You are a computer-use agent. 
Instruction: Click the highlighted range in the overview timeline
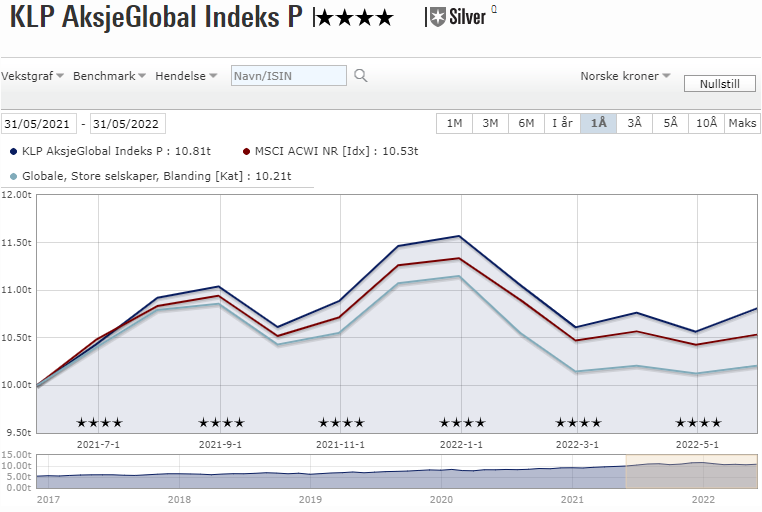(692, 471)
